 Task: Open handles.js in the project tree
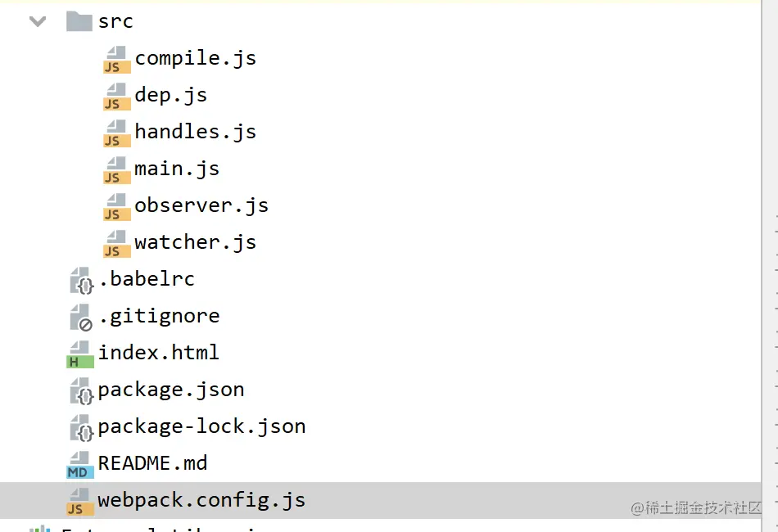point(195,132)
